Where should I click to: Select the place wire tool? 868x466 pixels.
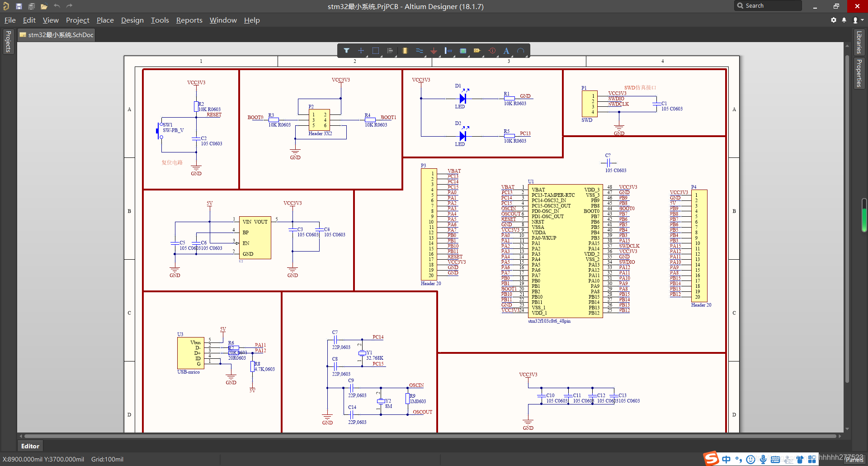click(419, 51)
